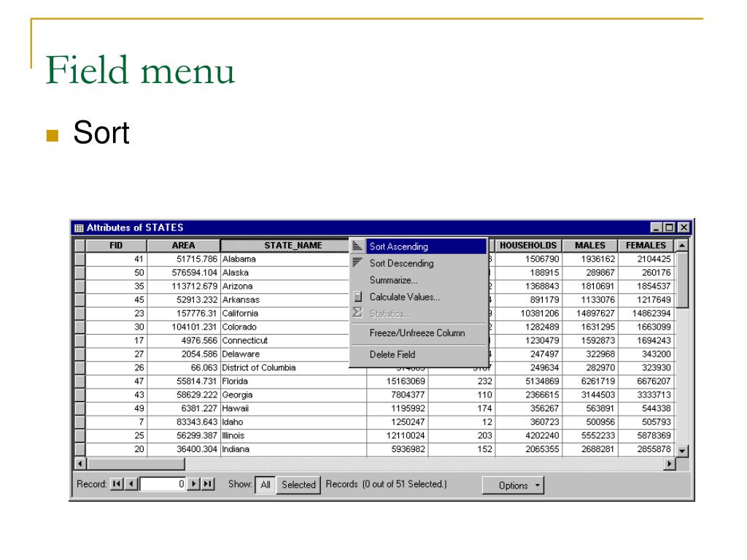Click the District of Columbia cell

pyautogui.click(x=285, y=367)
